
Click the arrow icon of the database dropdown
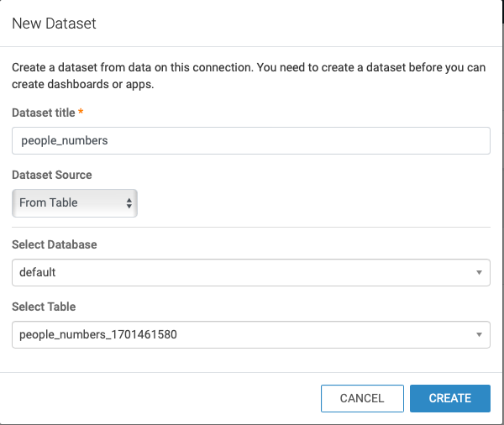coord(479,272)
